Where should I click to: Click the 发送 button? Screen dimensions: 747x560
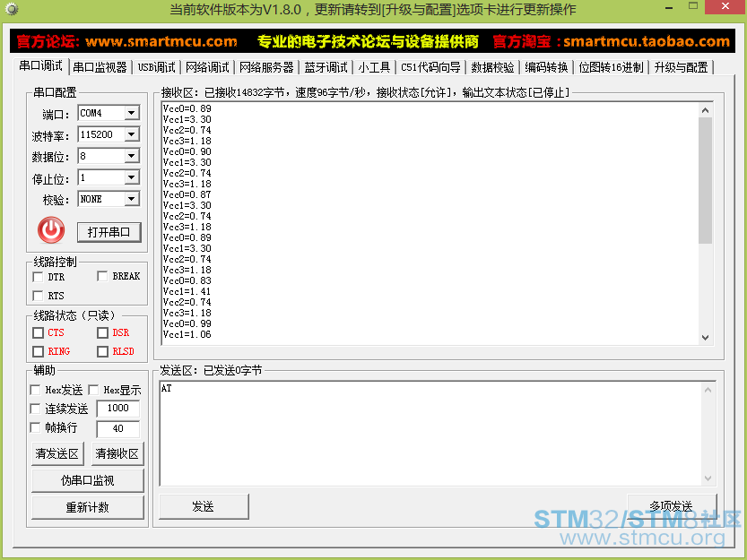(x=204, y=506)
